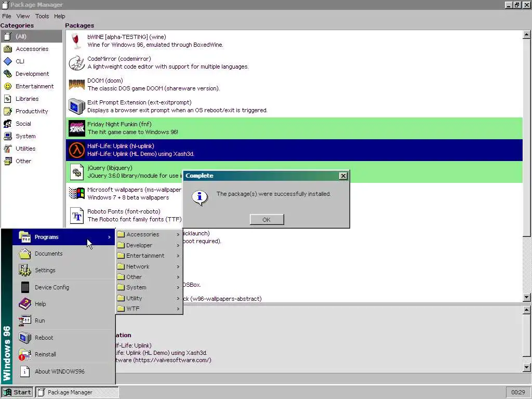Open the Accessories category icon
The height and width of the screenshot is (399, 532).
click(x=8, y=49)
